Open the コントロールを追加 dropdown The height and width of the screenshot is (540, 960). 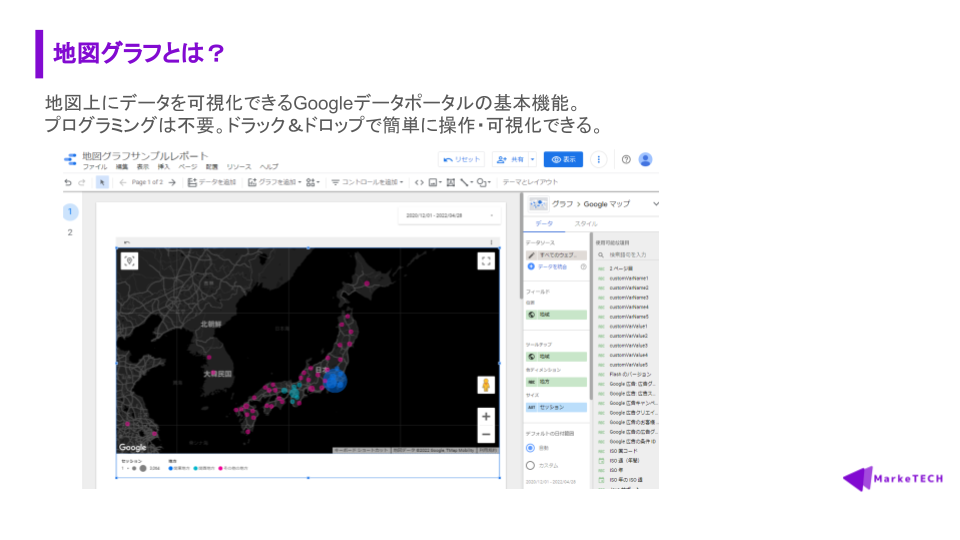point(367,182)
